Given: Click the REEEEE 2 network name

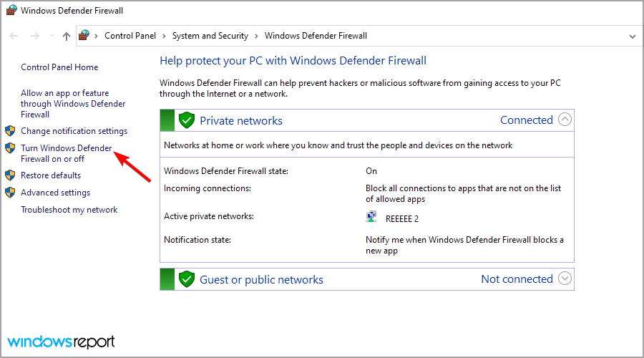Looking at the screenshot, I should pyautogui.click(x=402, y=219).
